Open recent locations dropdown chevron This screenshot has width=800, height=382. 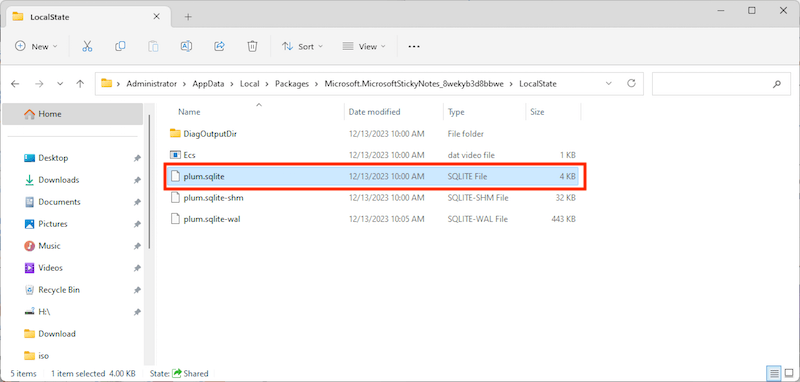[x=60, y=84]
